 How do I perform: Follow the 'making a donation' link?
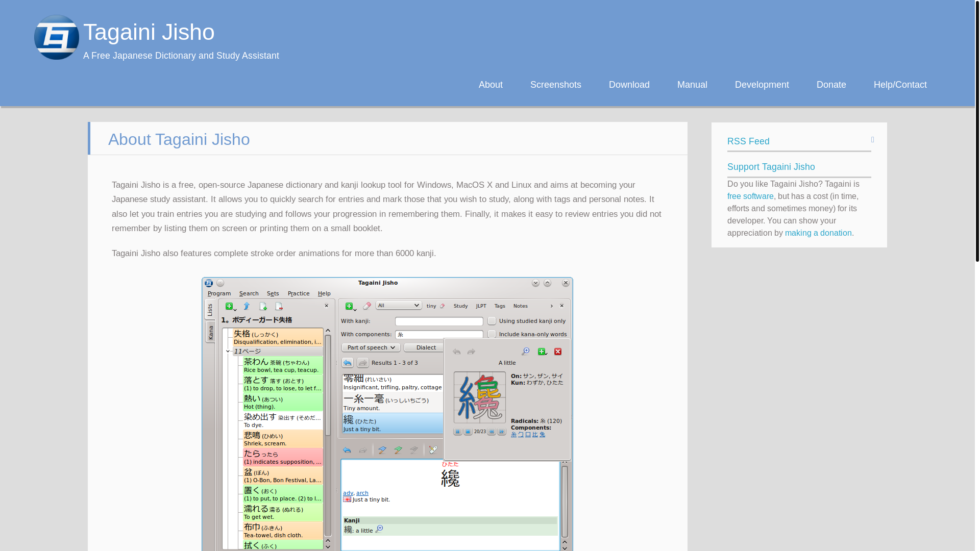pos(818,233)
